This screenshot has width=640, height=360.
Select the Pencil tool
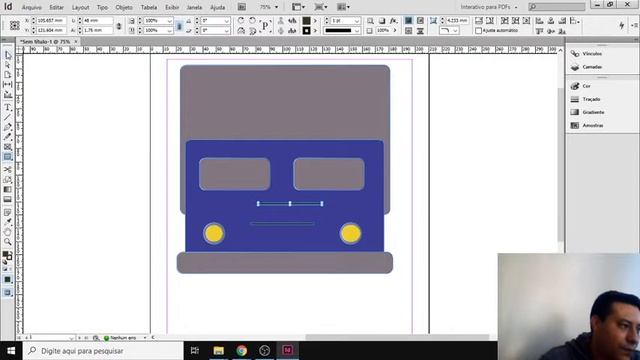pyautogui.click(x=8, y=137)
